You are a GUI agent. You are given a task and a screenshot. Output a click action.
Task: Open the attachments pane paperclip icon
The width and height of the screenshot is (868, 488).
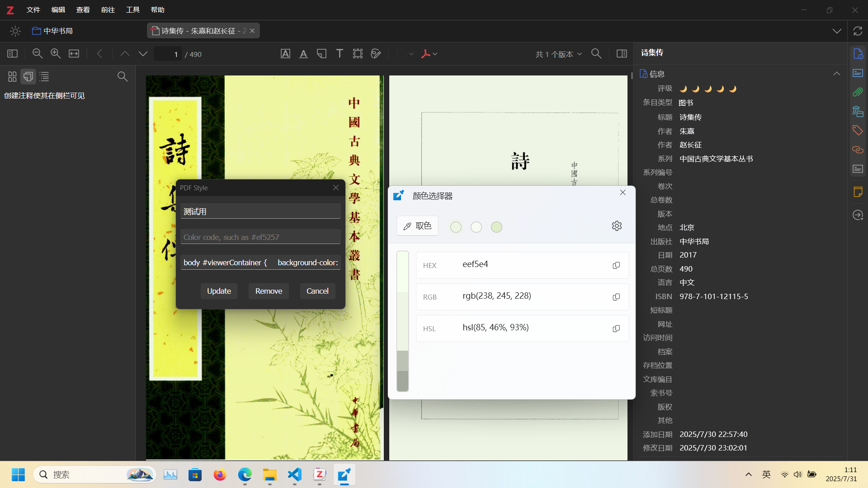pyautogui.click(x=858, y=92)
